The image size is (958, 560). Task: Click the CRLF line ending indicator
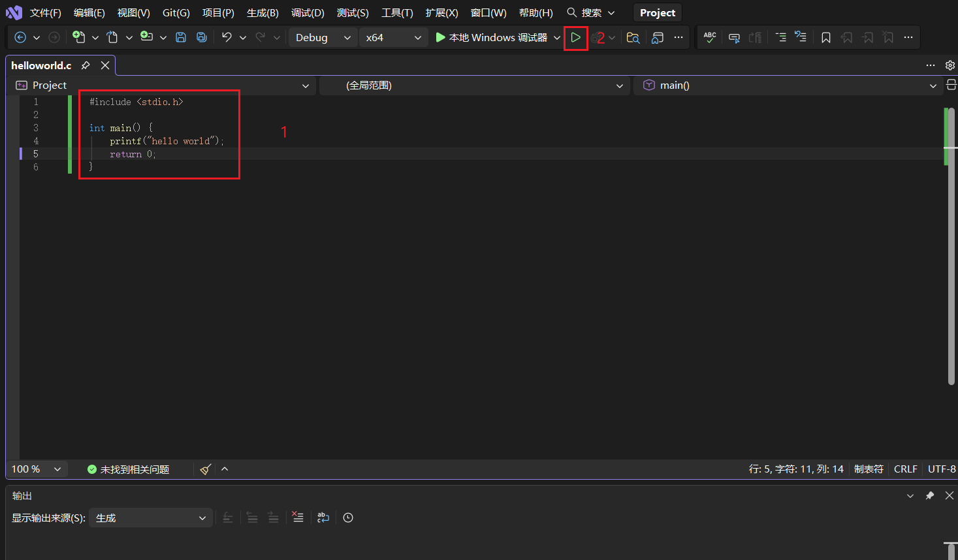coord(906,469)
